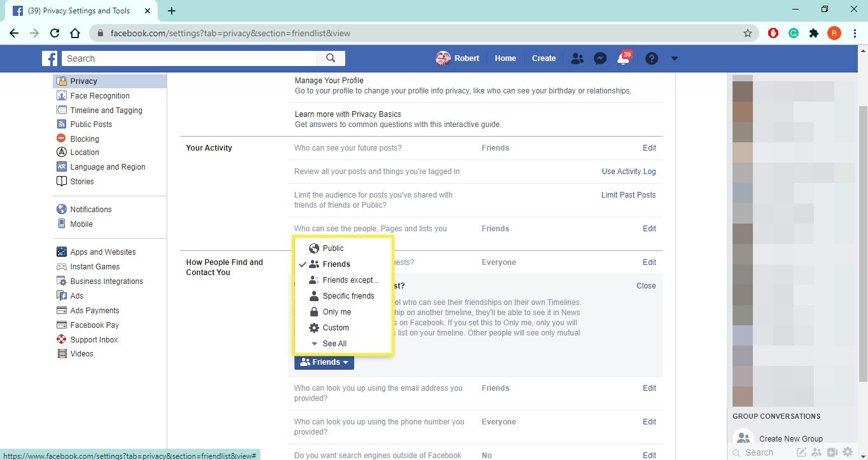Close the friends list privacy section

646,286
